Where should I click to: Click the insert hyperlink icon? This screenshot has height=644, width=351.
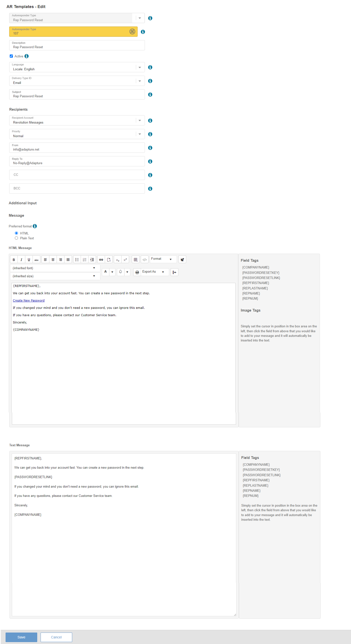point(101,260)
